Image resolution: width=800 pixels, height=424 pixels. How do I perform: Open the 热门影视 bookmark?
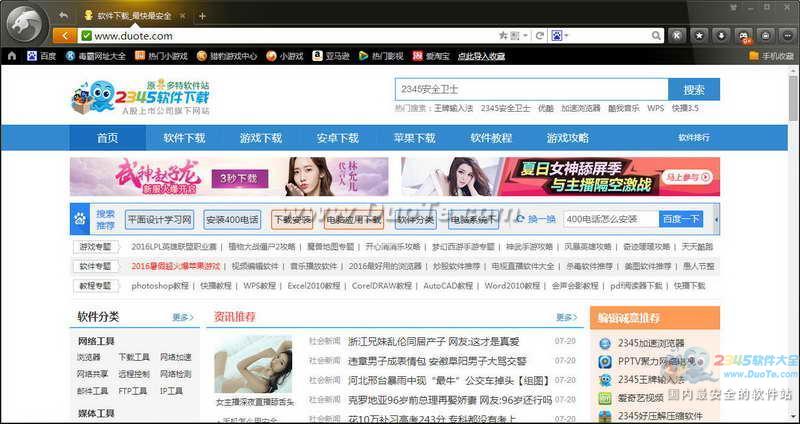[381, 56]
